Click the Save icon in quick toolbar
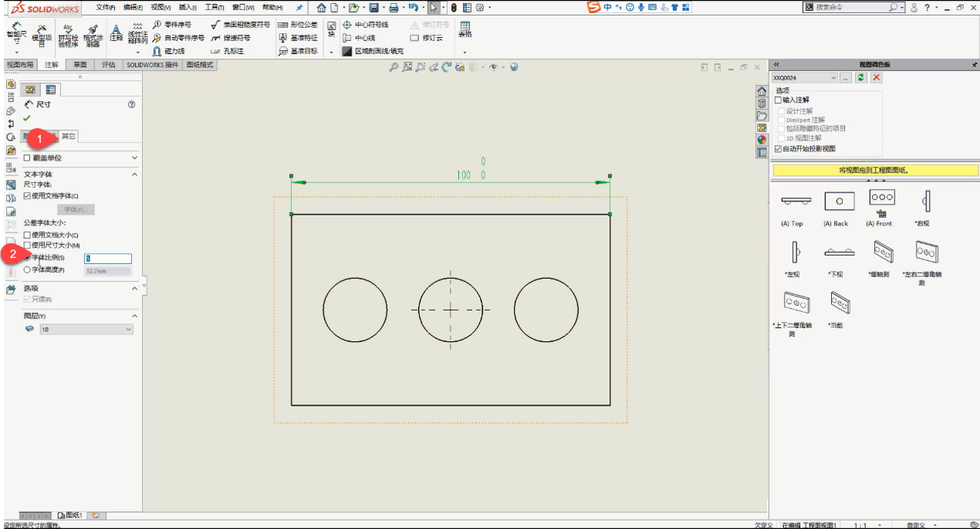Image resolution: width=980 pixels, height=529 pixels. point(373,8)
